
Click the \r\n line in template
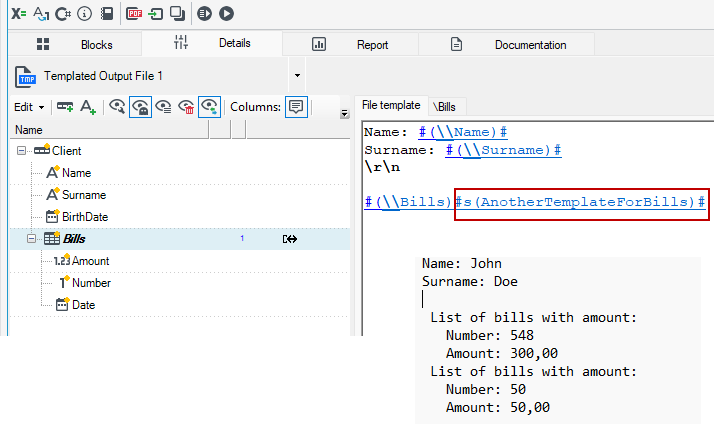382,167
